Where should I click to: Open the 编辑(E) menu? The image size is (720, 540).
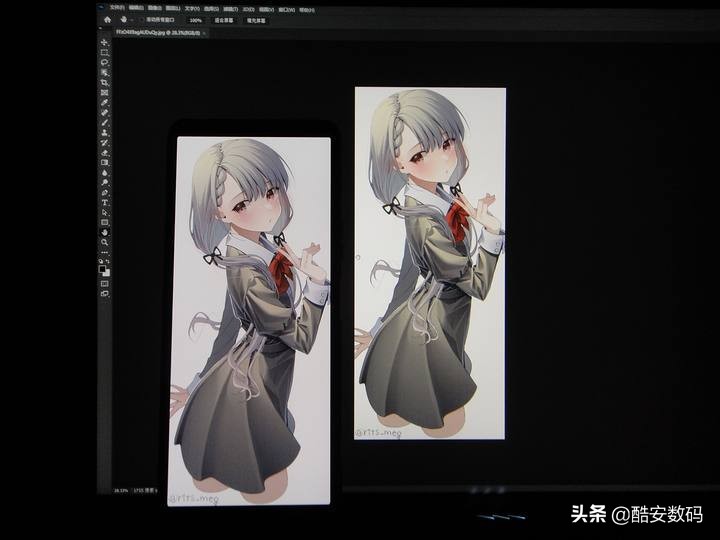pos(136,9)
